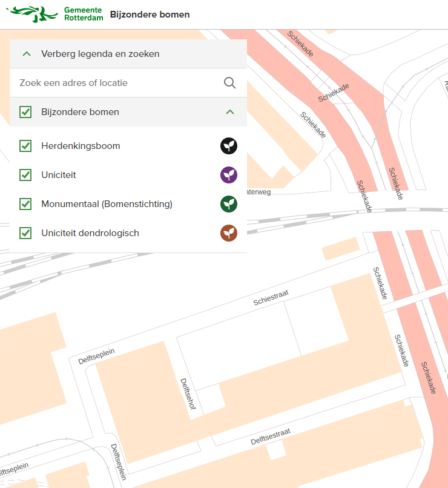This screenshot has width=448, height=488.
Task: Click the search magnifier icon
Action: [x=229, y=83]
